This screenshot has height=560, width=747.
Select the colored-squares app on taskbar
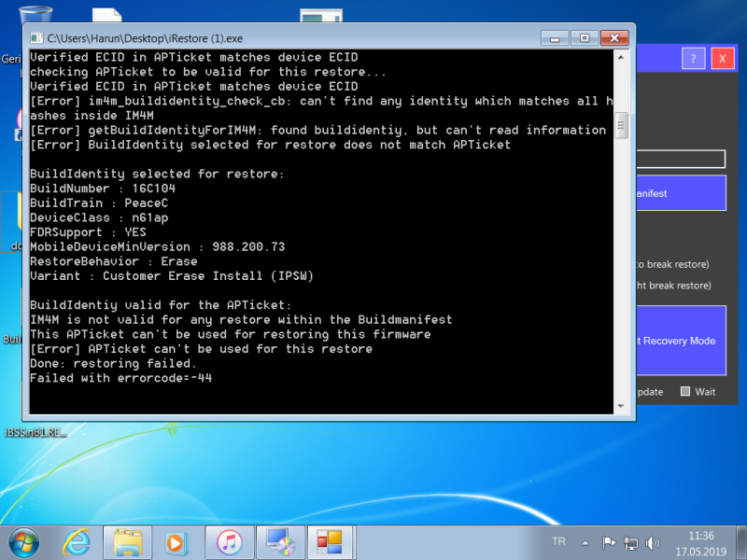[x=330, y=541]
